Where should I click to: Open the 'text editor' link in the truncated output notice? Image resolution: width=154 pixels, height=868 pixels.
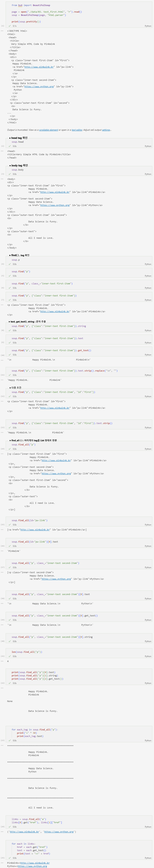(77, 130)
